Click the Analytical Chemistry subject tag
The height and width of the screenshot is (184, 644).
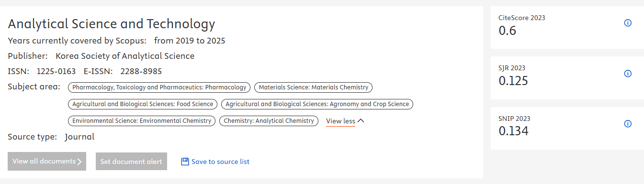(x=269, y=121)
